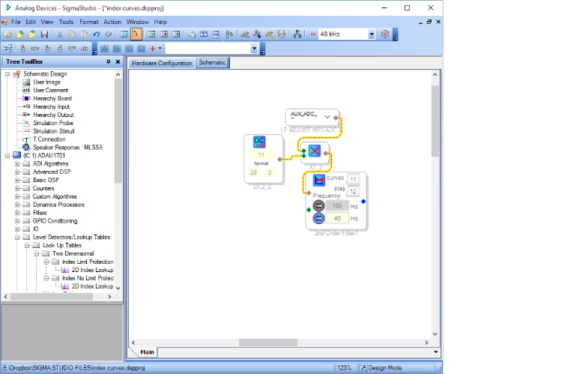This screenshot has height=374, width=588.
Task: Toggle the blue frequency arrows button
Action: [319, 218]
